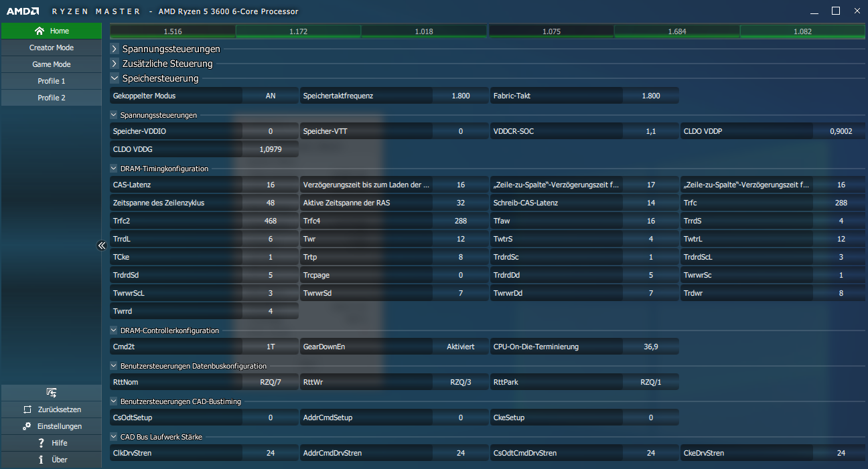Collapse Benutzersteuerungen CAD-Bustiming subsection
Screen dimensions: 868x469
pyautogui.click(x=113, y=401)
